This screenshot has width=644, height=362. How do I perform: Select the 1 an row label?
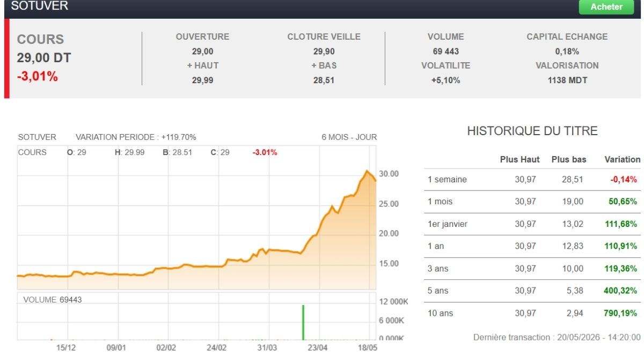tap(436, 246)
